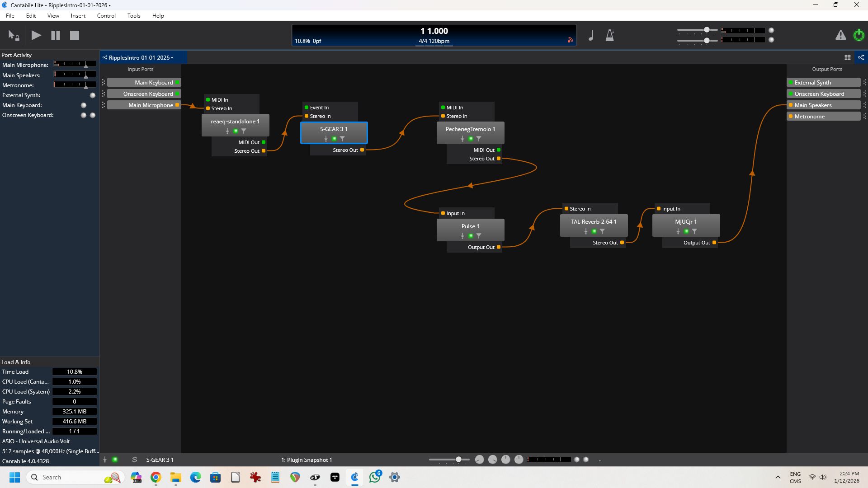
Task: Click bypass arrow icon in bottom status strip
Action: pos(105,460)
